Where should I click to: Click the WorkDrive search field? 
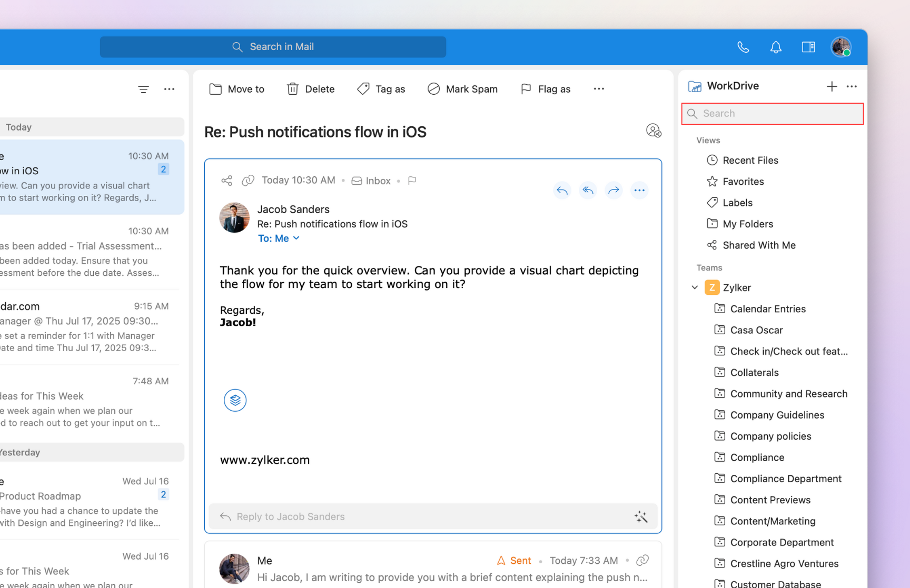tap(773, 114)
